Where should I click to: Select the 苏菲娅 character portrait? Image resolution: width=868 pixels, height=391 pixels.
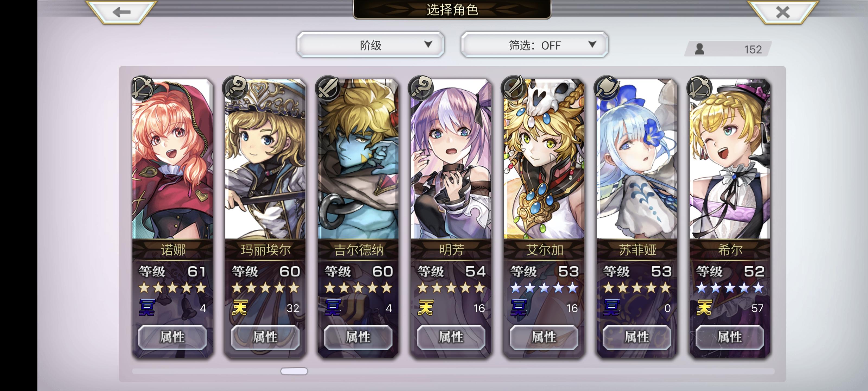click(637, 159)
